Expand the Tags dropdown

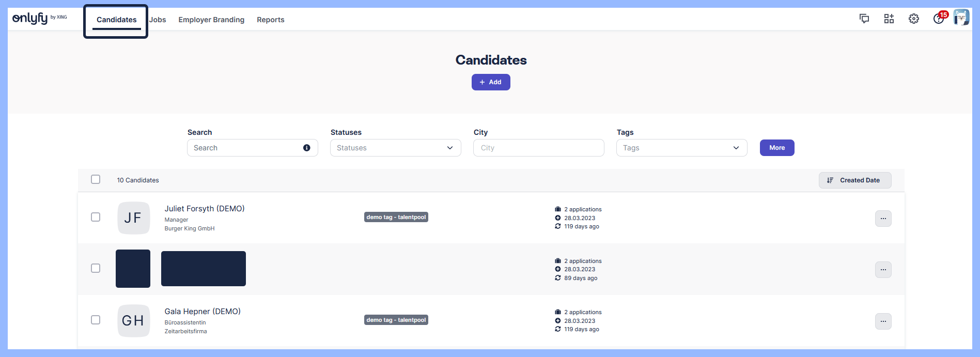click(681, 148)
